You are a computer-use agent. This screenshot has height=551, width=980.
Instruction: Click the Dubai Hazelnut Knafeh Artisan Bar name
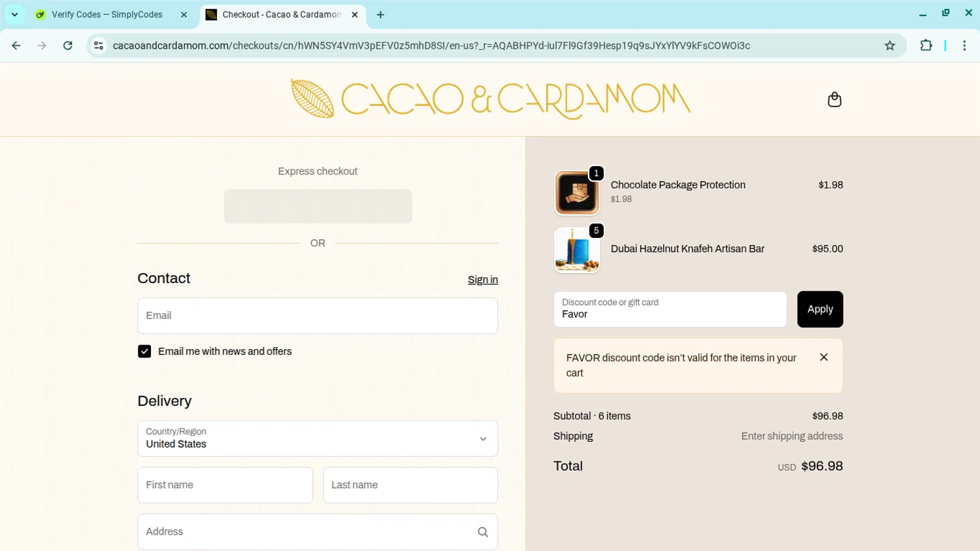point(687,249)
